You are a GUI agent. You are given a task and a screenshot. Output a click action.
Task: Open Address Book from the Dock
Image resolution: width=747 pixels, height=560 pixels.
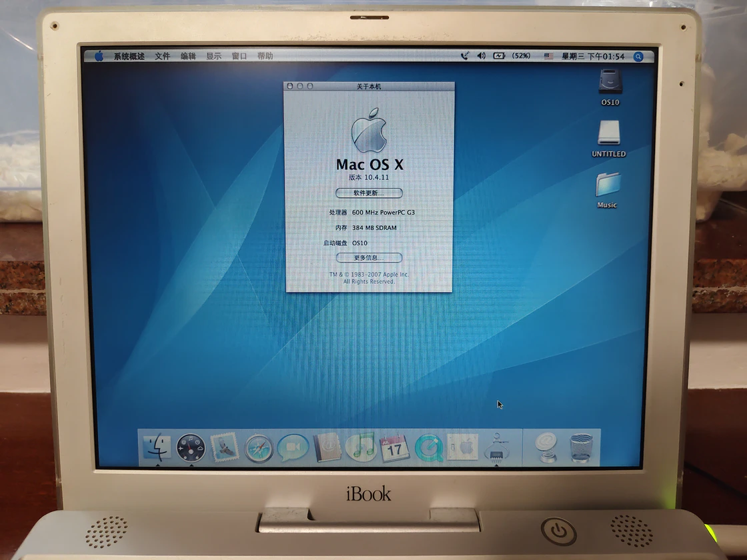[327, 447]
